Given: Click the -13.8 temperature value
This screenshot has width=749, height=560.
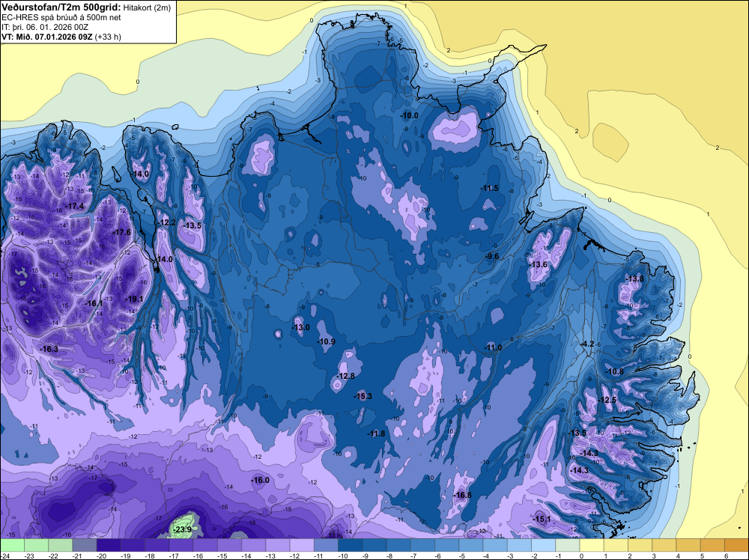Looking at the screenshot, I should tap(635, 279).
